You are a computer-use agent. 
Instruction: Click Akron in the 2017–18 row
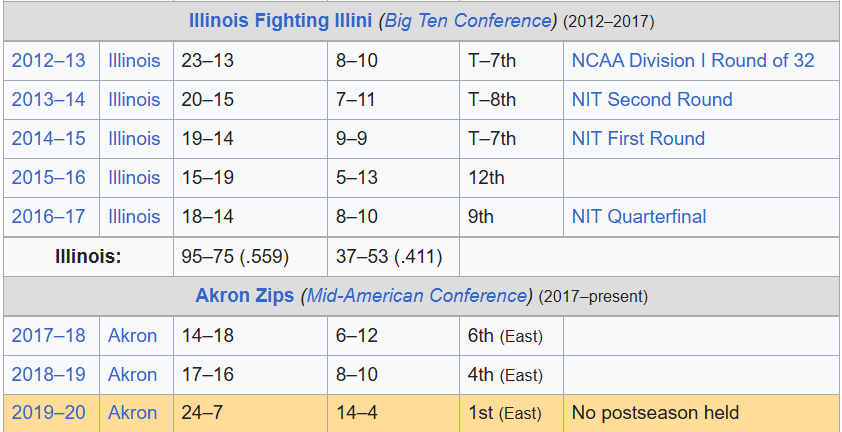coord(133,335)
